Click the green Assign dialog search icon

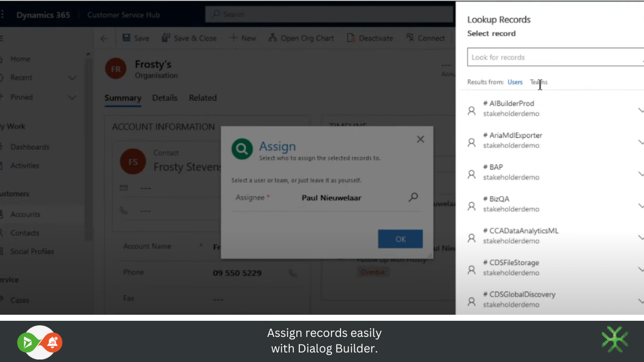tap(242, 149)
